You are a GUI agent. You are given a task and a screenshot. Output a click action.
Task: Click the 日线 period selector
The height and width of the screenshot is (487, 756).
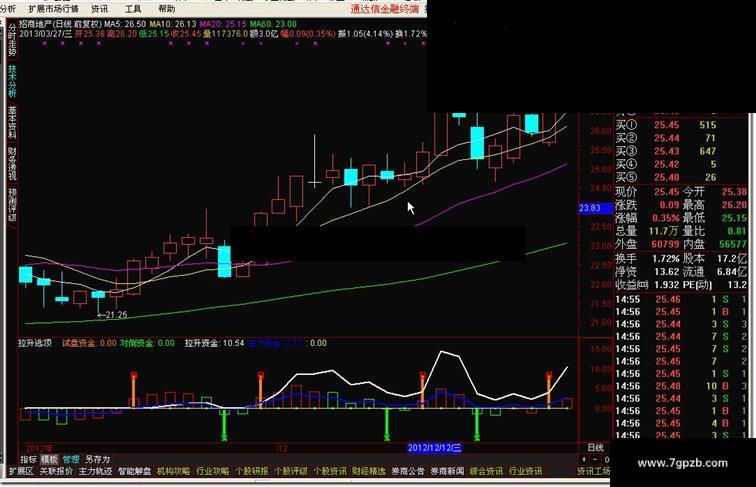coord(595,447)
